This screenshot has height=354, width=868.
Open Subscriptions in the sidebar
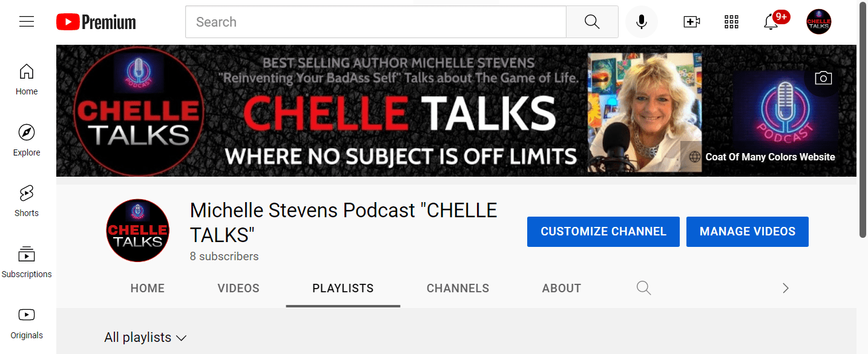click(27, 263)
